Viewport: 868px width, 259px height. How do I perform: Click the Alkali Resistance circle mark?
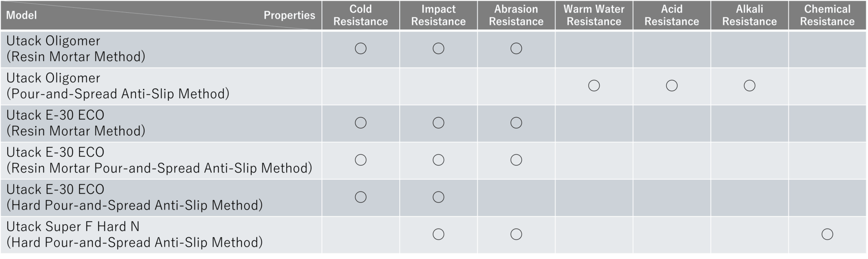[x=749, y=86]
